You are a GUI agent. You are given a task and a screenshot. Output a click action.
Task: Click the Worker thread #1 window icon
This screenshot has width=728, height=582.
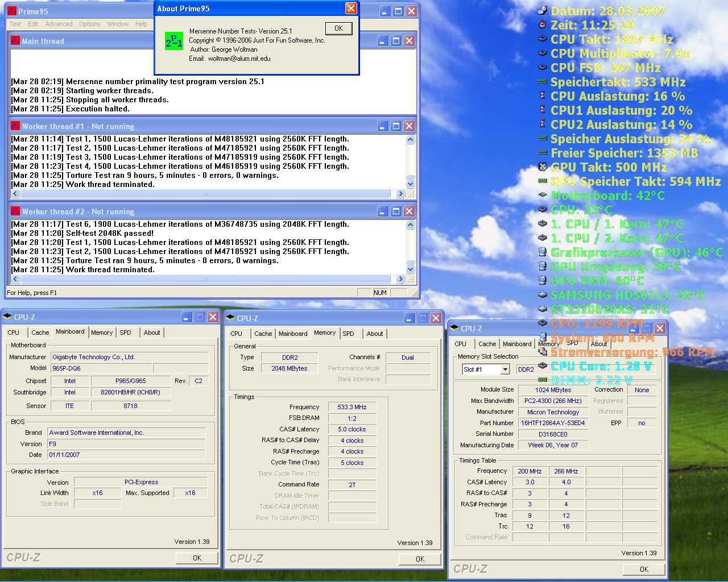pyautogui.click(x=15, y=126)
